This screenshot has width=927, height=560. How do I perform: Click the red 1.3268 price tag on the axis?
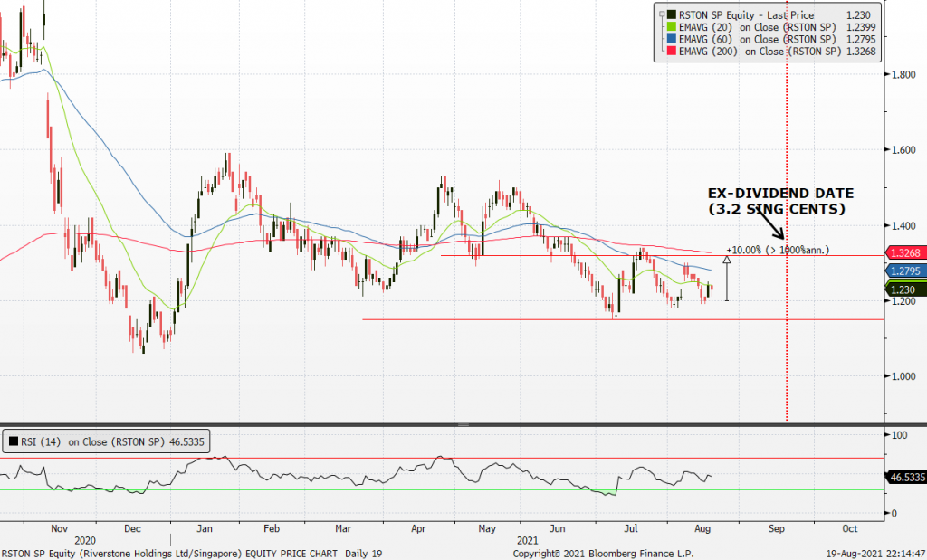click(904, 252)
